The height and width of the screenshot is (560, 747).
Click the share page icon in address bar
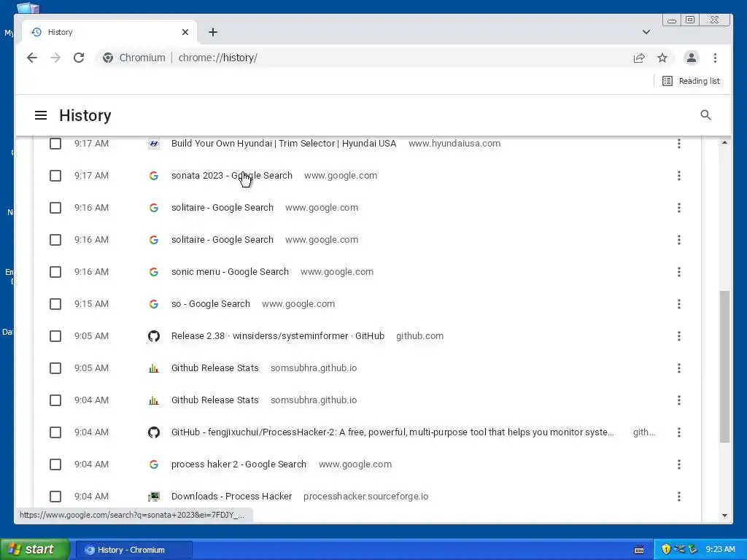639,58
